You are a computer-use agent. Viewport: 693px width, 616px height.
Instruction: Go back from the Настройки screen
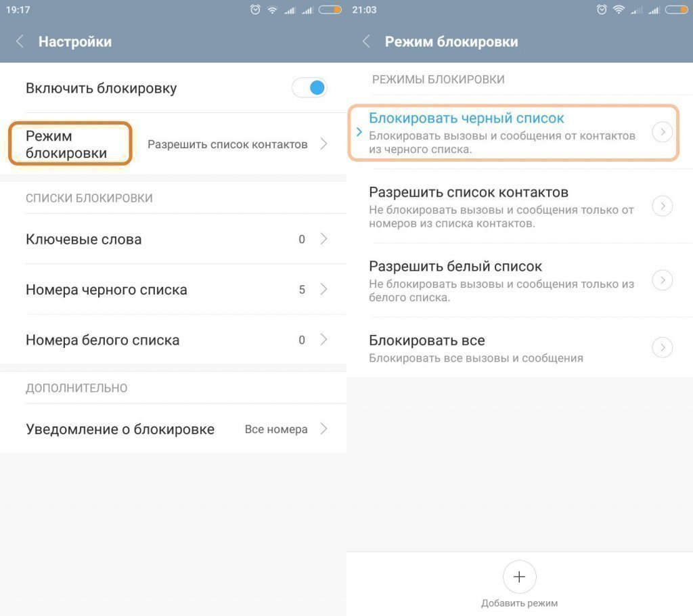point(20,41)
